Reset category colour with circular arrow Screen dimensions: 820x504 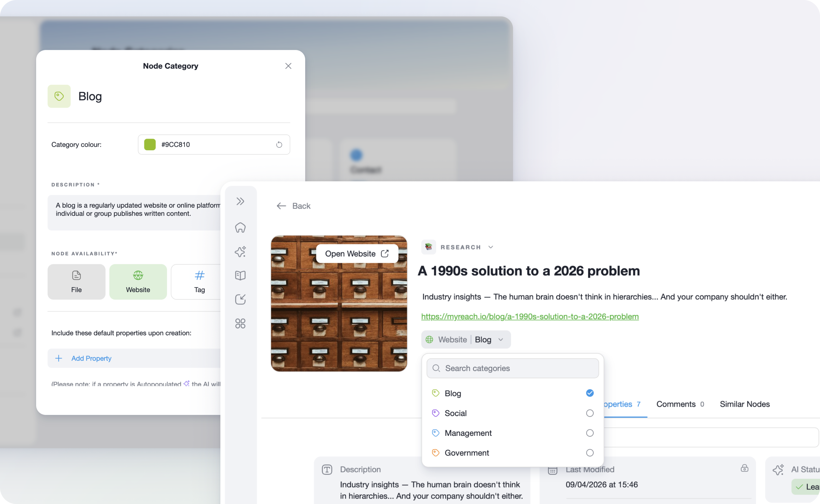coord(279,145)
